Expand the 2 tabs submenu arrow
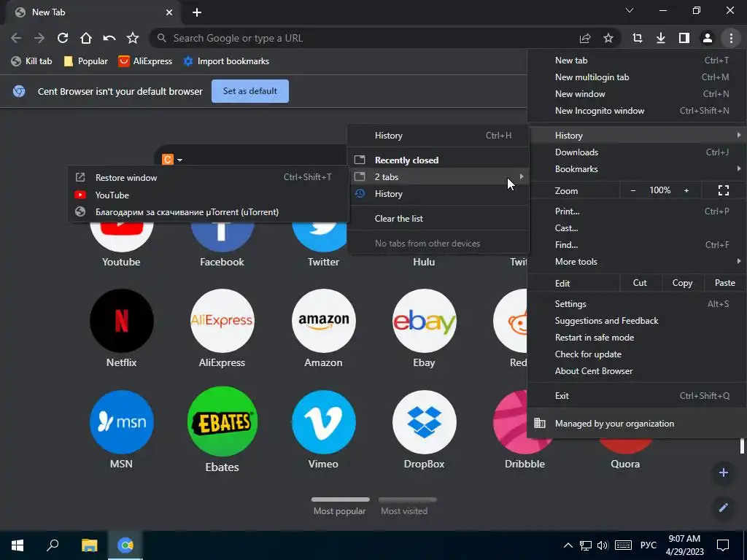The height and width of the screenshot is (560, 747). pos(522,176)
